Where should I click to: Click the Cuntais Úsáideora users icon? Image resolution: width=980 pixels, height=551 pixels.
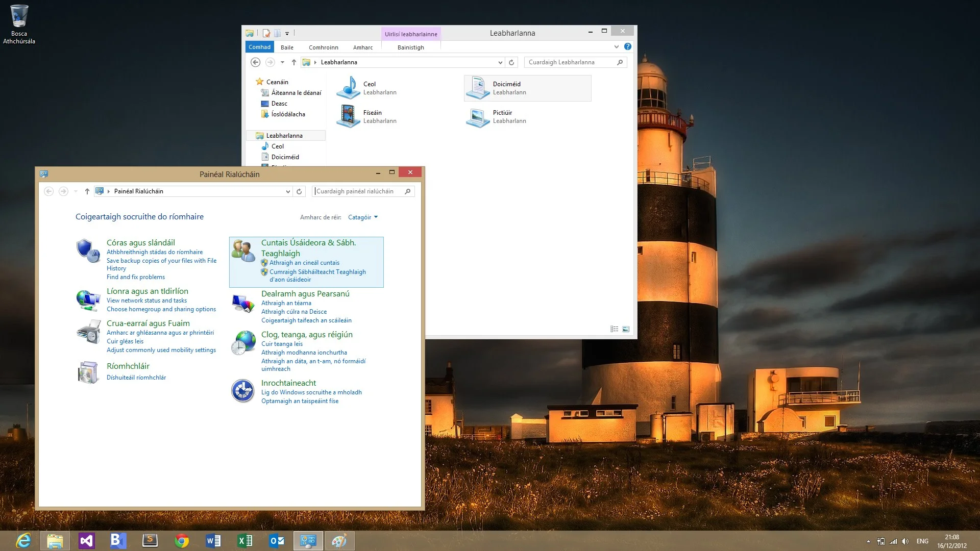243,251
